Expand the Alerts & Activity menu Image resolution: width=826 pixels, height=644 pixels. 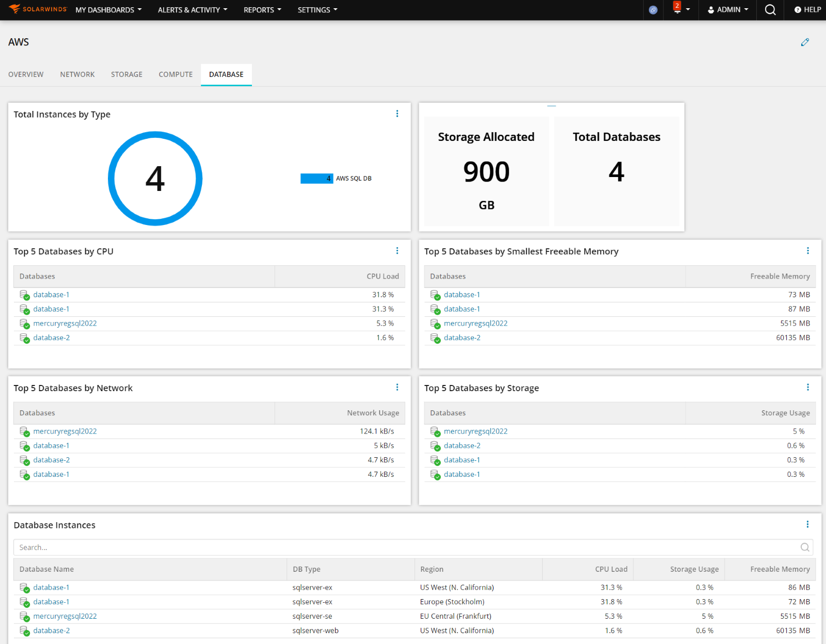coord(193,10)
